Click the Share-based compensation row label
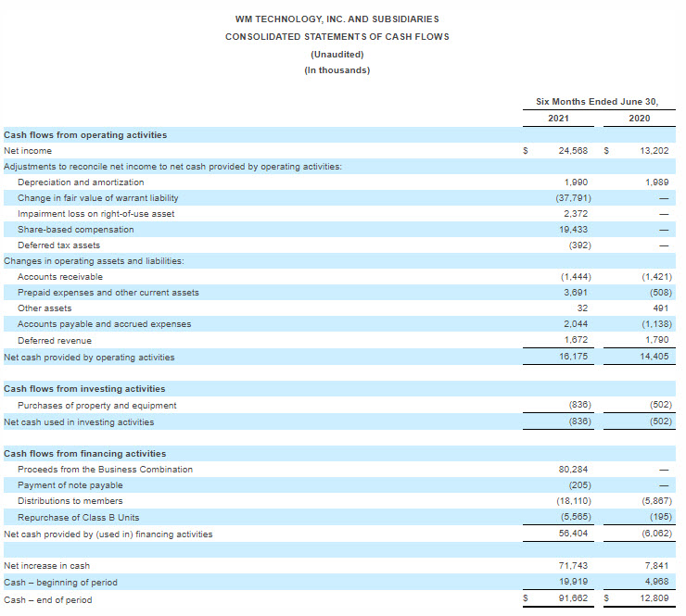 click(x=75, y=229)
